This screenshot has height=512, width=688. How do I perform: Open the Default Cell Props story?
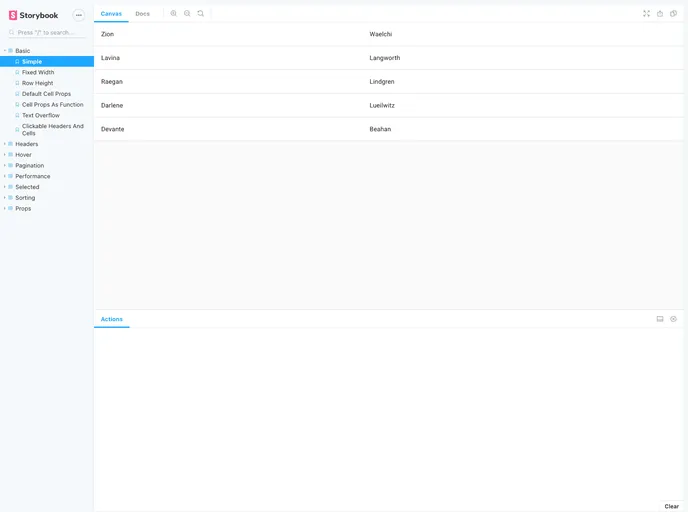tap(47, 94)
